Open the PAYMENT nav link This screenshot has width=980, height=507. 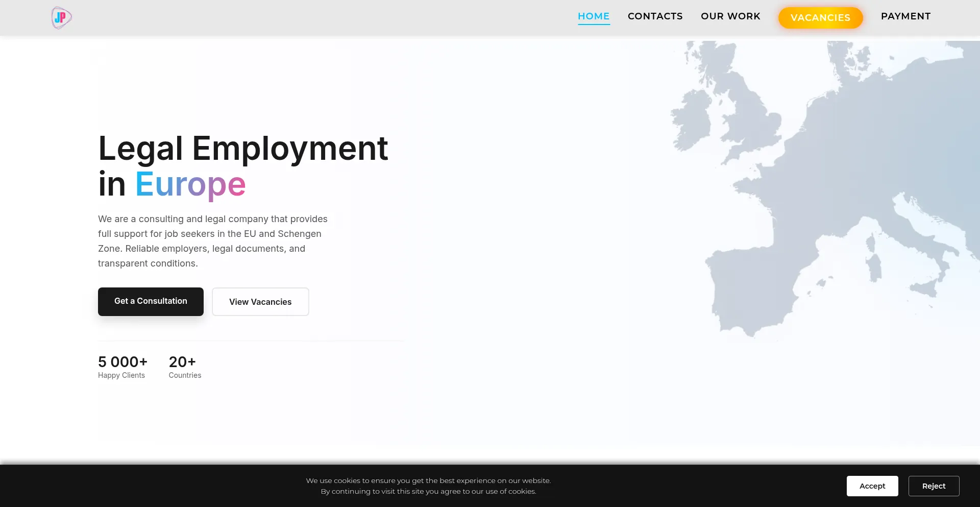(905, 16)
